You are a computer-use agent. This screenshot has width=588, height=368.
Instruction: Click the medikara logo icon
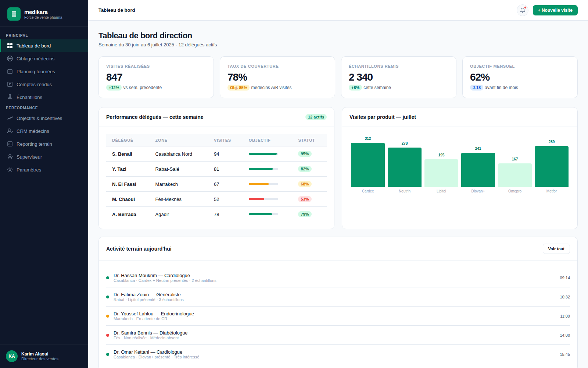[14, 14]
